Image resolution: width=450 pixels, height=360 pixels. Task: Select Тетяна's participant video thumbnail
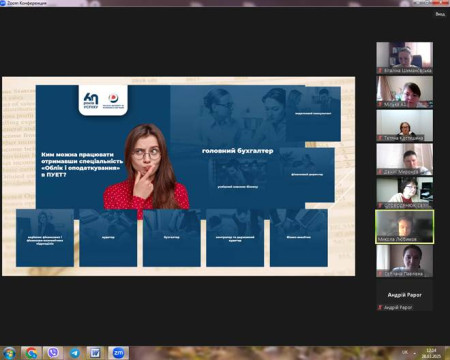405,125
